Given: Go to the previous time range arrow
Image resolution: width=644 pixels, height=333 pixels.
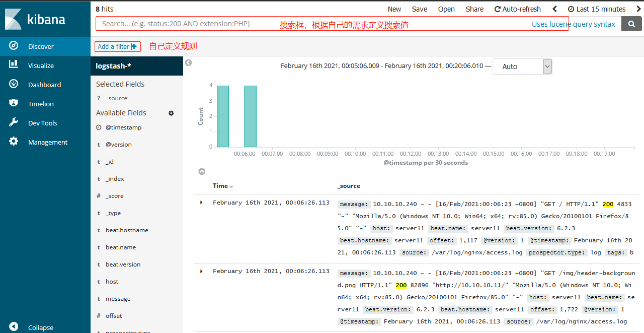Looking at the screenshot, I should [x=555, y=9].
